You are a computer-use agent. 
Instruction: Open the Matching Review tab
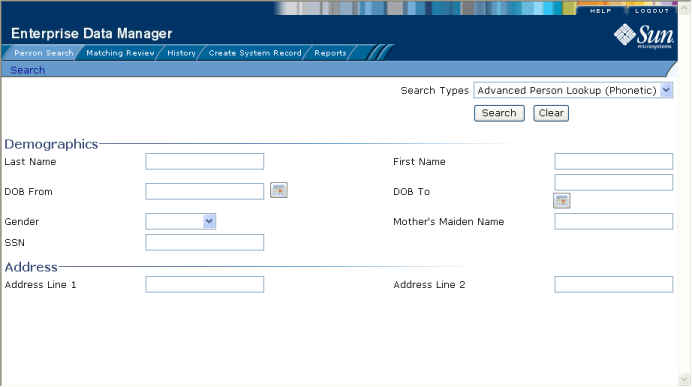[120, 53]
